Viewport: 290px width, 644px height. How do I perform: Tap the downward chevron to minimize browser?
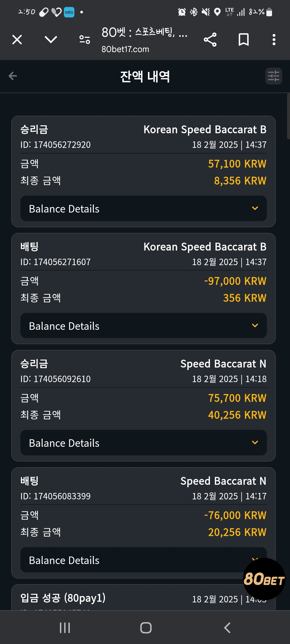51,40
